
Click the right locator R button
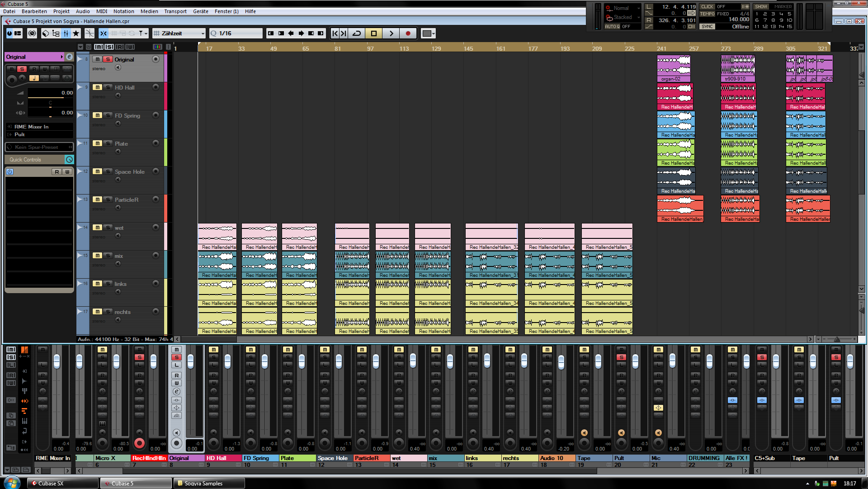coord(649,20)
